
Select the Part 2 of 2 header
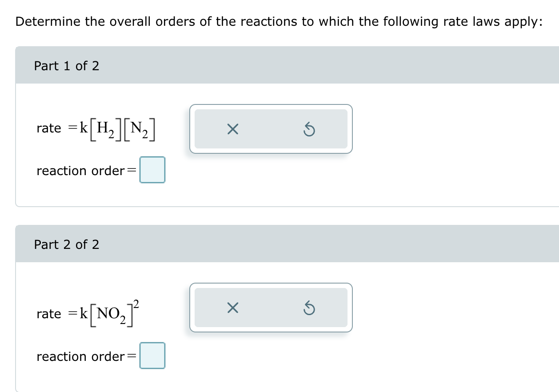tap(66, 244)
